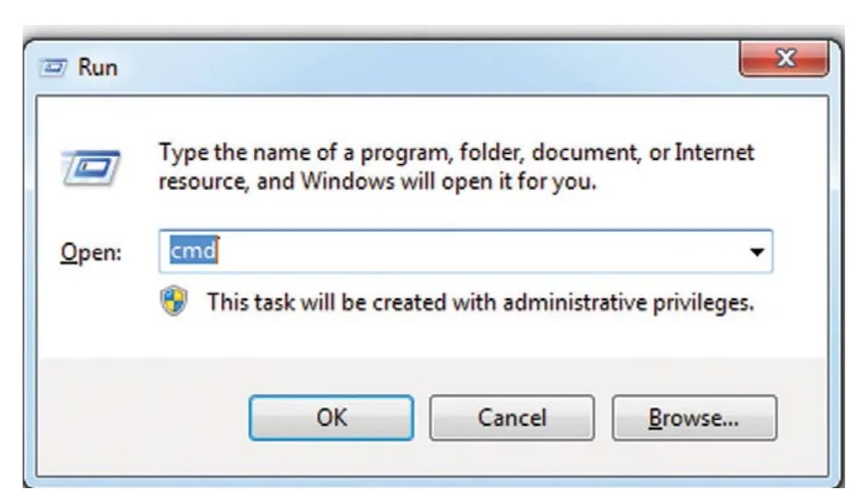This screenshot has width=868, height=502.
Task: Dismiss the dialog via the Cancel button
Action: 512,418
